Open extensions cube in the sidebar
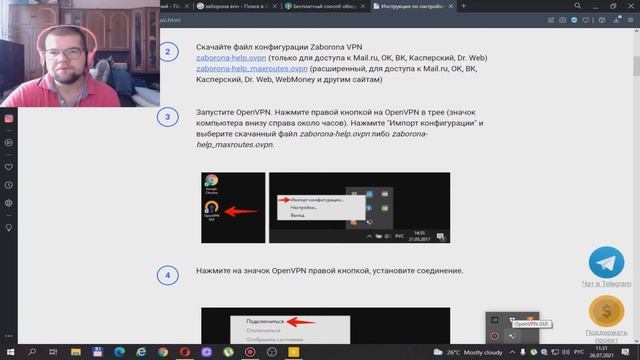Image resolution: width=640 pixels, height=360 pixels. coord(9,203)
